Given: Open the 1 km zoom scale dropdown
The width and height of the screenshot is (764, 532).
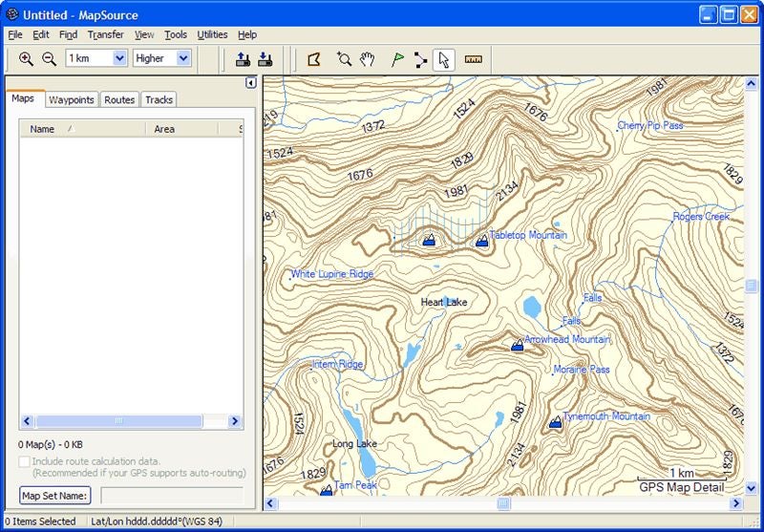Looking at the screenshot, I should click(x=120, y=58).
